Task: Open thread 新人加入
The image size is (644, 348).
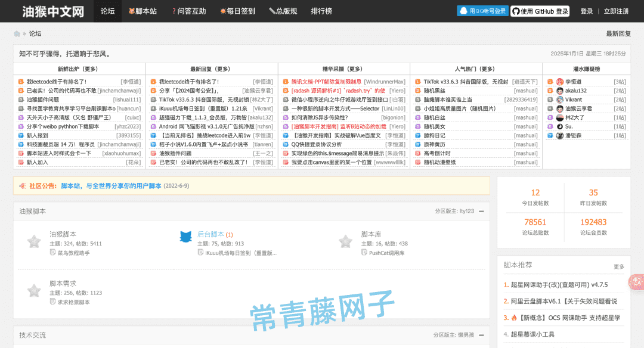Action: 38,163
